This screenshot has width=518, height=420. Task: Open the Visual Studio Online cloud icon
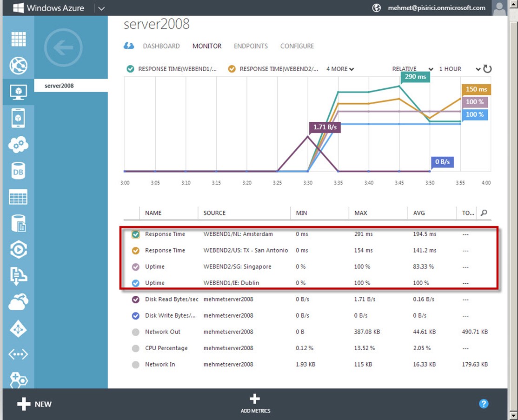[x=19, y=302]
